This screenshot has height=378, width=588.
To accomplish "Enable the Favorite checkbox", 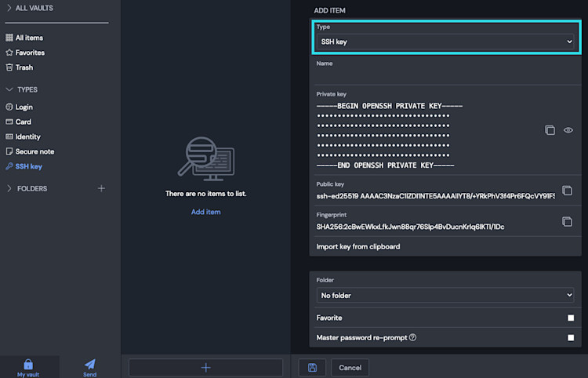I will pyautogui.click(x=571, y=318).
